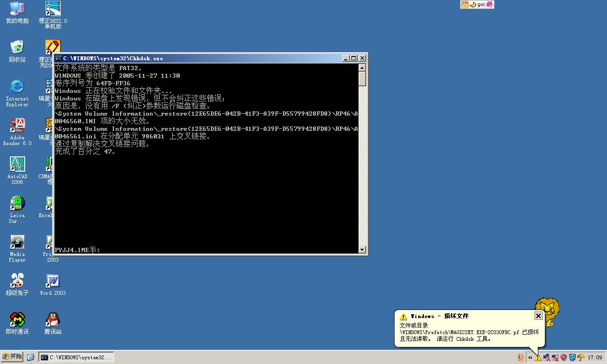Open the red security shield tray icon

coord(563,357)
